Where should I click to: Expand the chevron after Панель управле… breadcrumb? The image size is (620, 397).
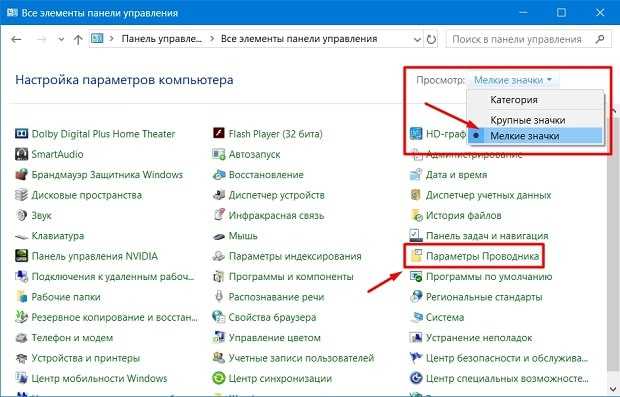tap(212, 39)
